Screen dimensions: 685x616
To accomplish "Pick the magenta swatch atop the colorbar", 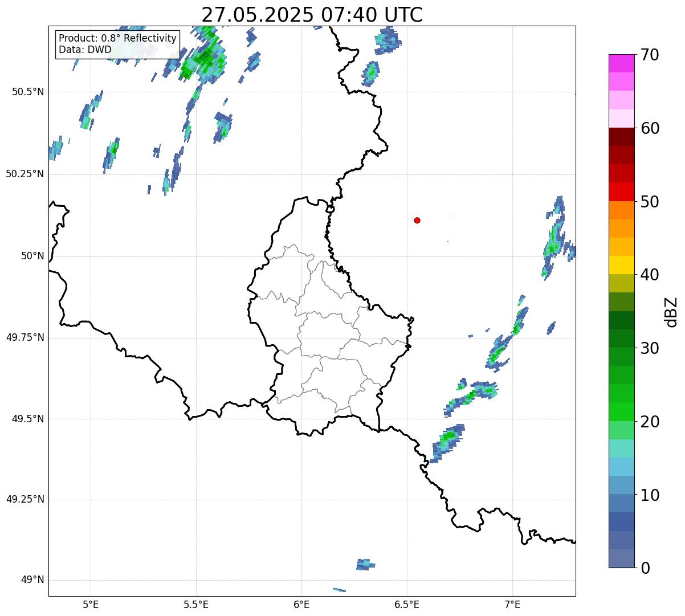I will 621,63.
